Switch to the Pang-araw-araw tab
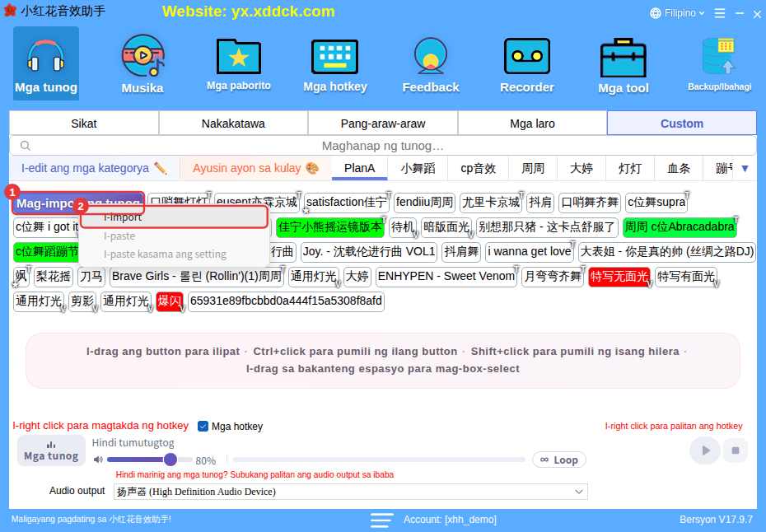The image size is (766, 532). [x=382, y=123]
